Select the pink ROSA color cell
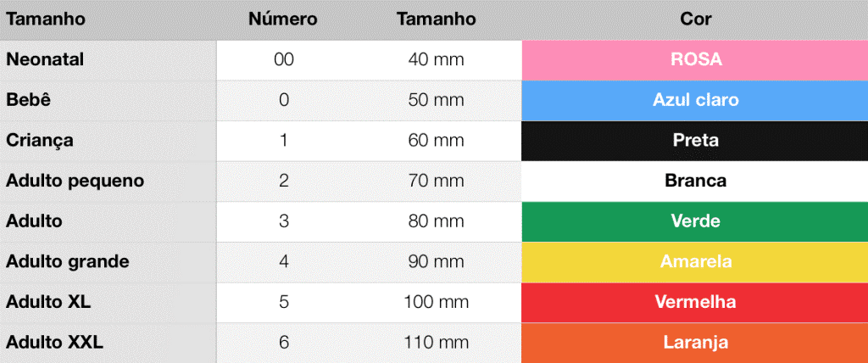 click(x=695, y=60)
